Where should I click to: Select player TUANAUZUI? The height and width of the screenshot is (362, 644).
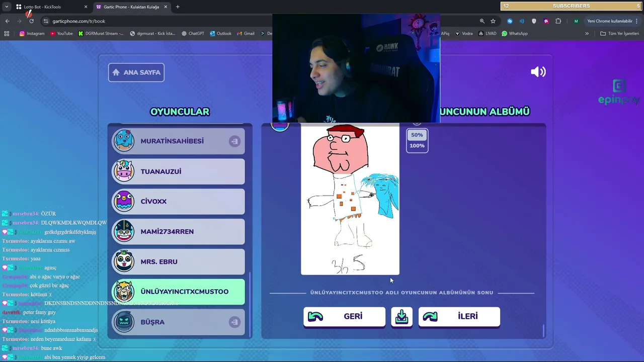click(x=178, y=171)
